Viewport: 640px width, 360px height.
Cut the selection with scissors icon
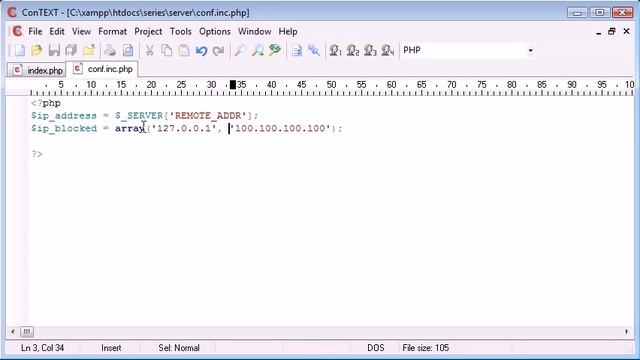tap(149, 50)
